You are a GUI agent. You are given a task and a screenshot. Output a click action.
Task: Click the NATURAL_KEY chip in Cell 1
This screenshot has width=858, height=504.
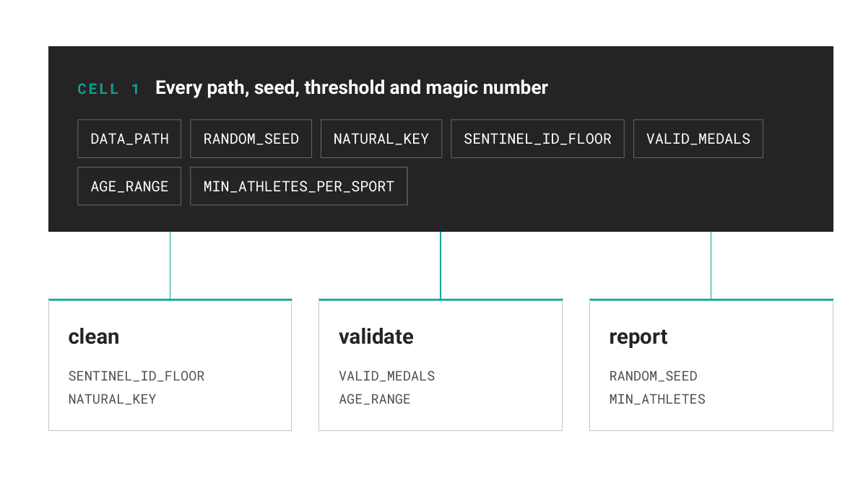[x=381, y=139]
